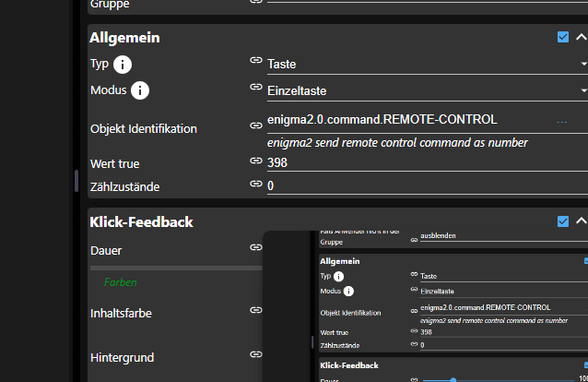Open object browser via three-dots button
The image size is (588, 382).
[562, 121]
